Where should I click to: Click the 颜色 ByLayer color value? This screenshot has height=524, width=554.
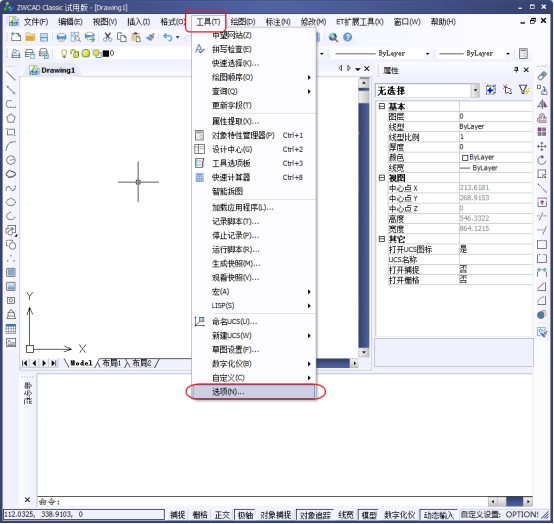pyautogui.click(x=496, y=157)
